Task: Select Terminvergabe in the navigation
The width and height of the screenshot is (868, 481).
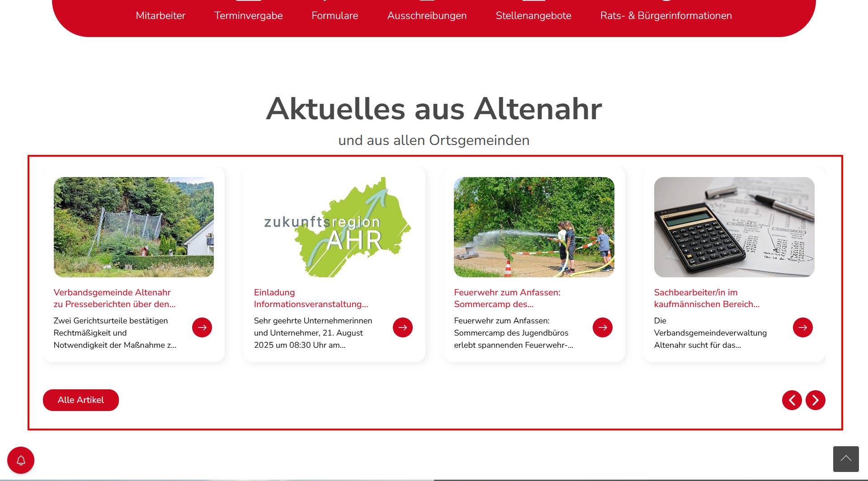Action: (x=248, y=16)
